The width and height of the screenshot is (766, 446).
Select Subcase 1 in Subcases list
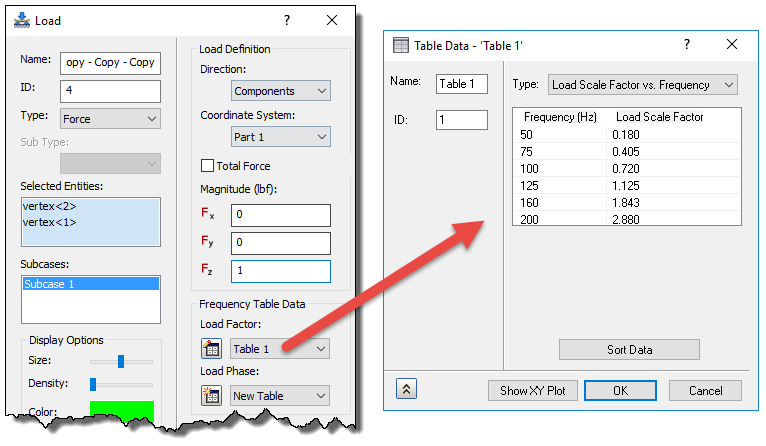90,284
